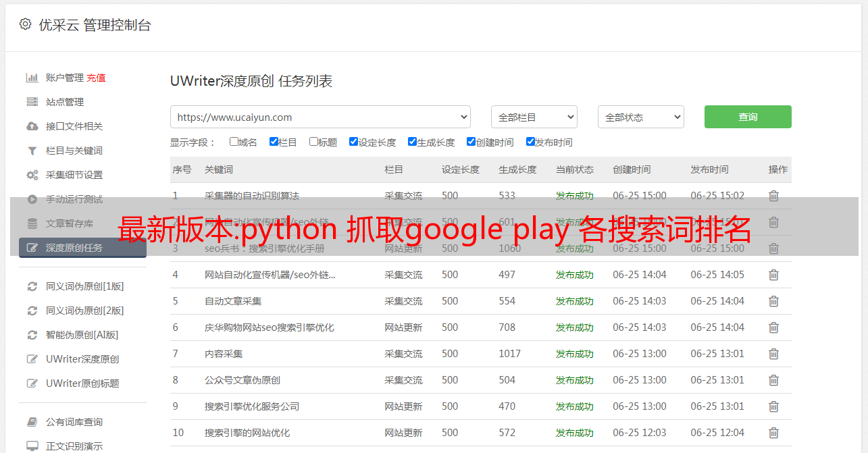
Task: Enable the 域名 field checkbox
Action: [x=234, y=142]
